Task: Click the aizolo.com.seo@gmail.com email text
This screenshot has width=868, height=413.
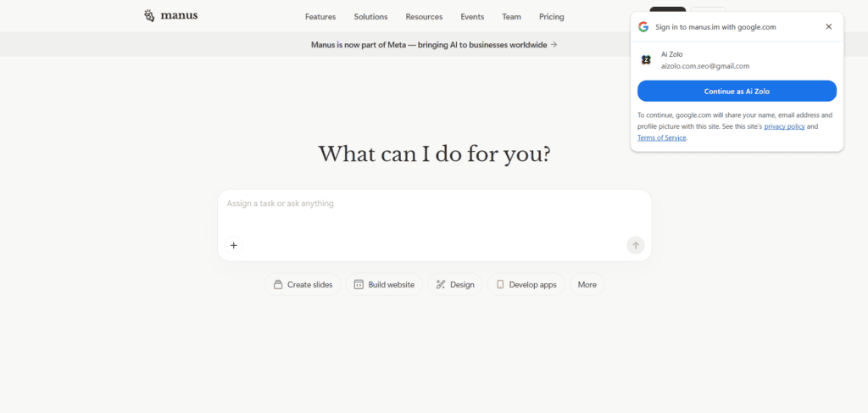Action: [x=705, y=66]
